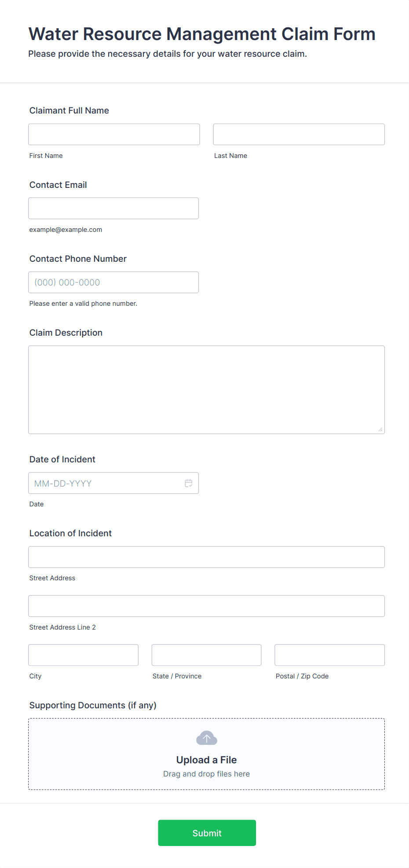Click the State / Province field
Viewport: 409px width, 868px height.
pyautogui.click(x=207, y=655)
